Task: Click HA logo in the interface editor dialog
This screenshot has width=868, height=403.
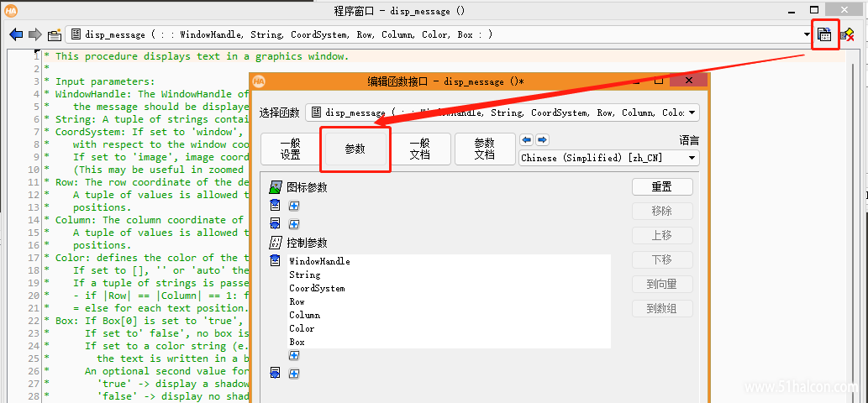Action: [x=259, y=81]
